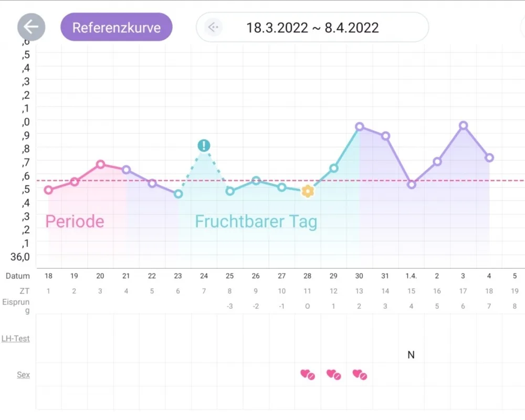This screenshot has height=420, width=525.
Task: Select temperature point for day 18
Action: pos(48,190)
